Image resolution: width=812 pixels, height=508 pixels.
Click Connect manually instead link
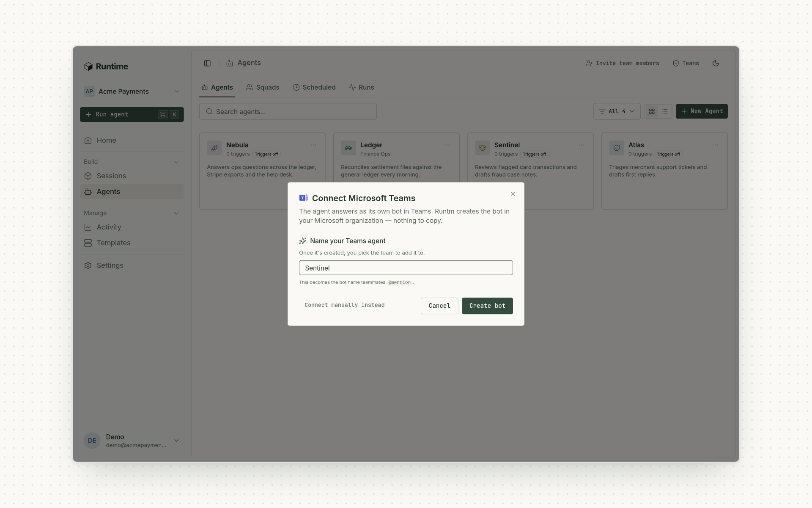tap(344, 305)
